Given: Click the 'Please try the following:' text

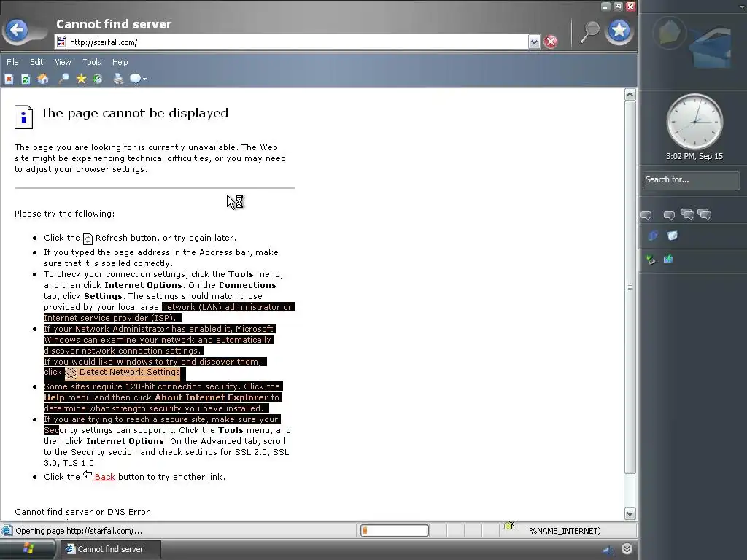Looking at the screenshot, I should 64,214.
